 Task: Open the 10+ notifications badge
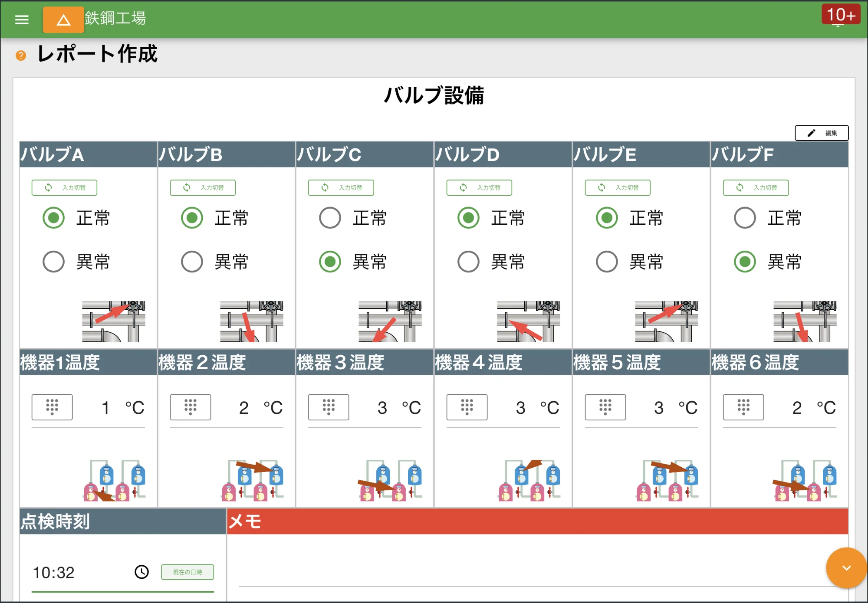840,14
